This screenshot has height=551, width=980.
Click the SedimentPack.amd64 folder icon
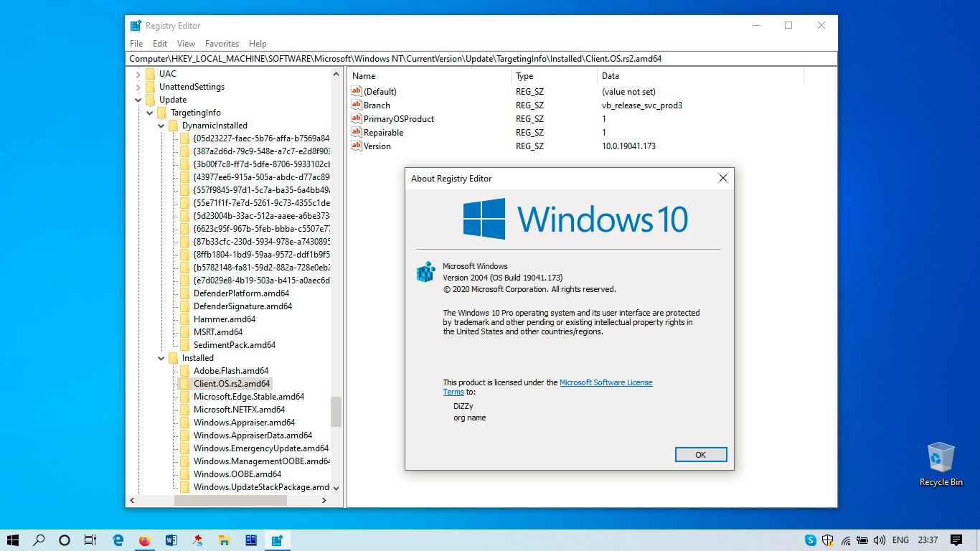click(x=184, y=345)
